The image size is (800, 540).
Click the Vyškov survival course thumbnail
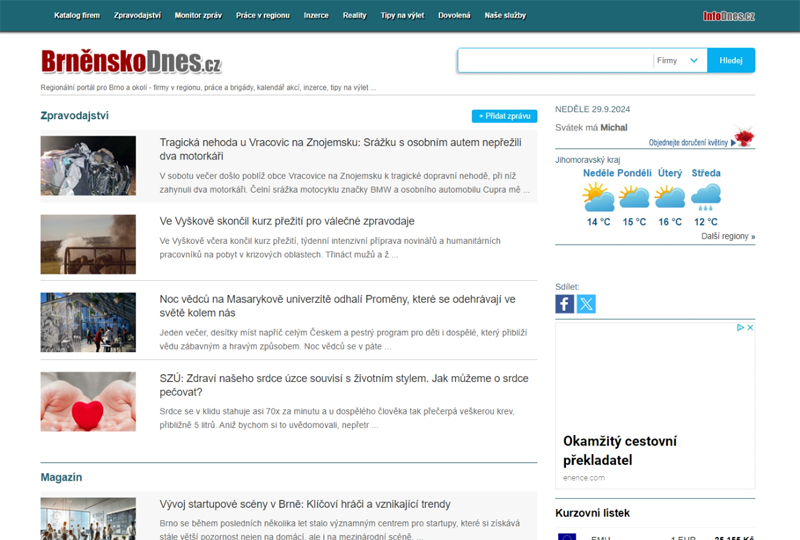(88, 244)
